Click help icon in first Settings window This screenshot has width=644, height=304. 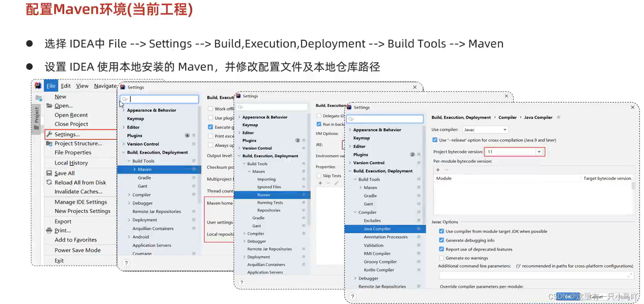tap(126, 263)
